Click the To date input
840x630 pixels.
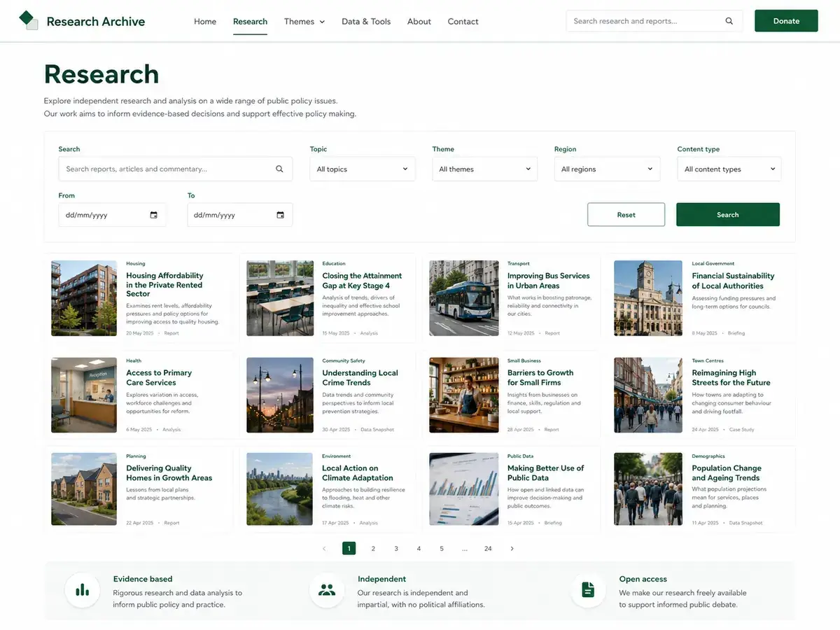pos(240,215)
